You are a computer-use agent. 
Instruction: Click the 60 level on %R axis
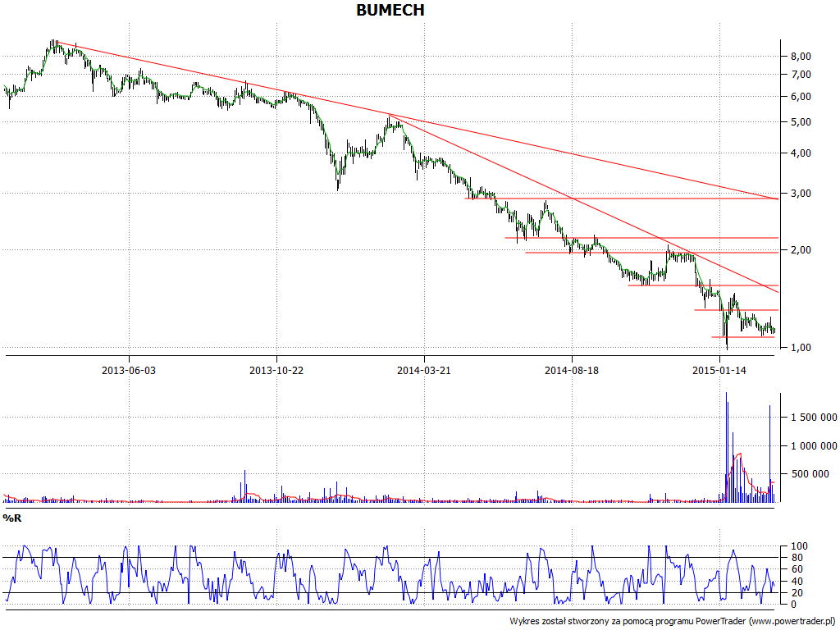tap(797, 569)
